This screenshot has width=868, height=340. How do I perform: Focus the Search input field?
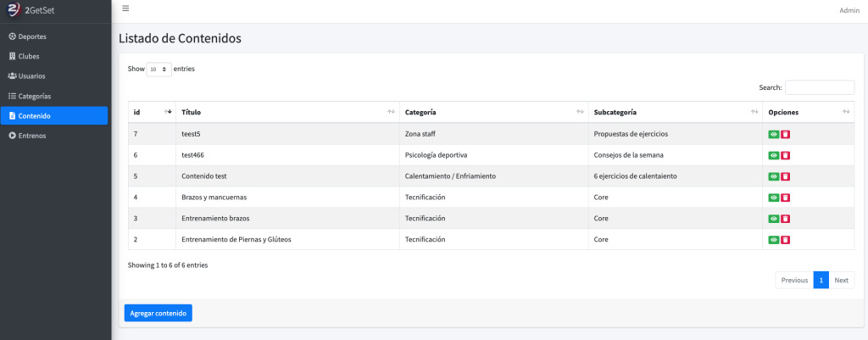click(819, 87)
